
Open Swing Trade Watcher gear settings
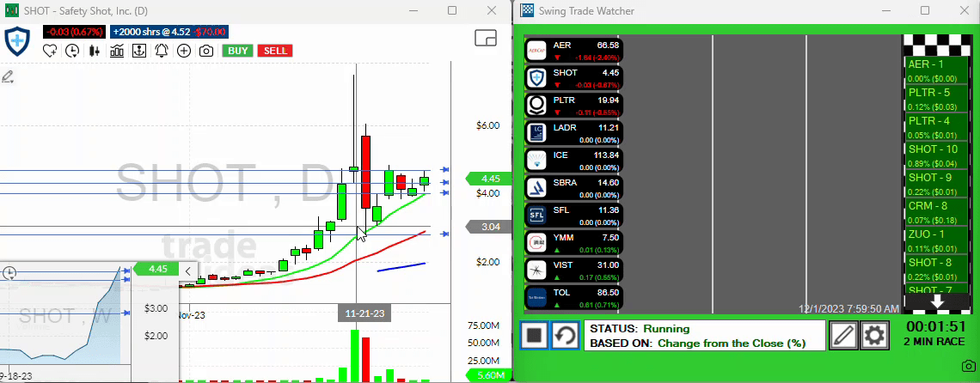pos(874,334)
